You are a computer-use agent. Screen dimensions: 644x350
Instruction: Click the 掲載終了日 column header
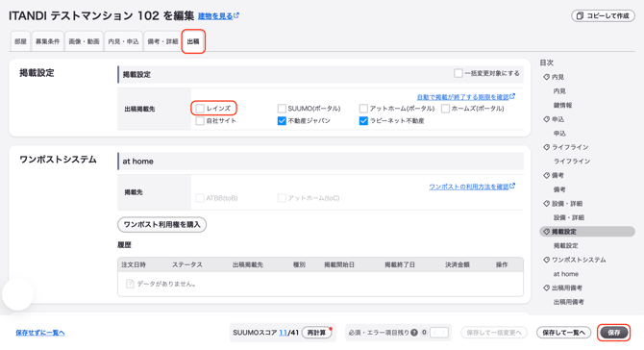(x=400, y=265)
